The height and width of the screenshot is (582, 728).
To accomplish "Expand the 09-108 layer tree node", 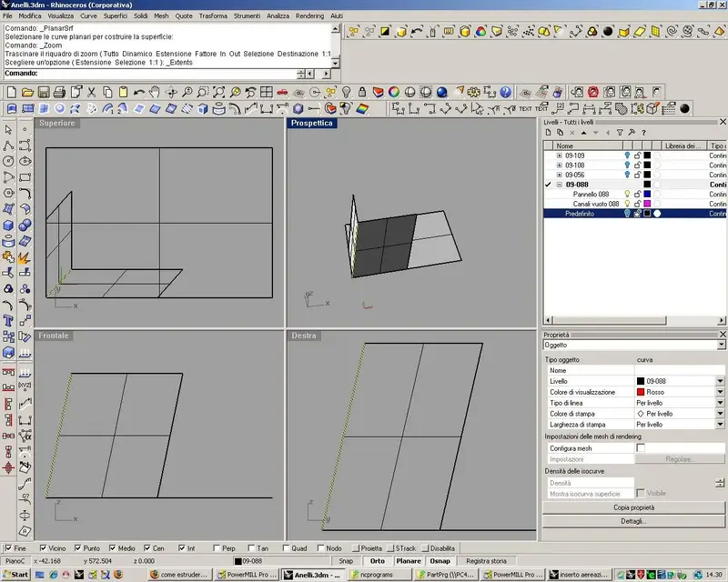I will coord(559,166).
